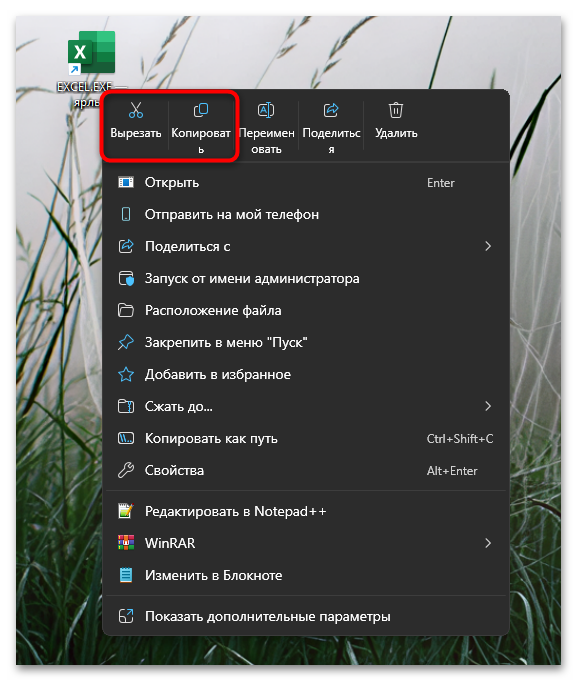The width and height of the screenshot is (577, 681).
Task: Expand the Поделиться с submenu arrow
Action: (488, 246)
